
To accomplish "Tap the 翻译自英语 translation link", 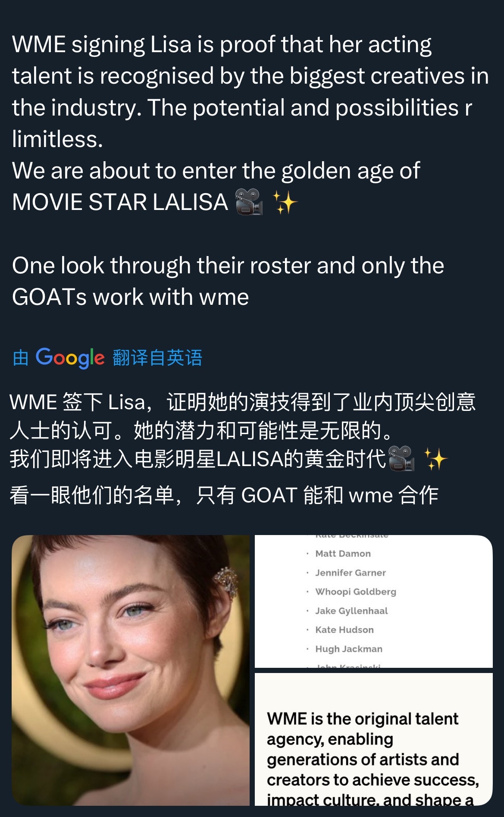I will point(157,358).
